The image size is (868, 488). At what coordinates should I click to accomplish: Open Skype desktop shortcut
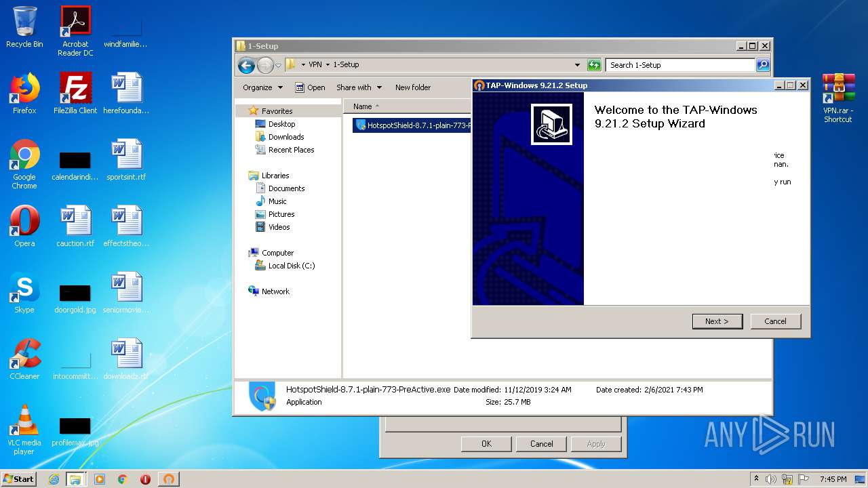pos(24,293)
